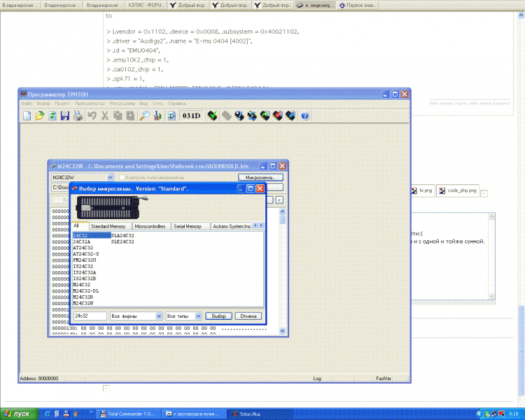Click the magnifier Search toolbar icon
The height and width of the screenshot is (420, 525).
(144, 116)
